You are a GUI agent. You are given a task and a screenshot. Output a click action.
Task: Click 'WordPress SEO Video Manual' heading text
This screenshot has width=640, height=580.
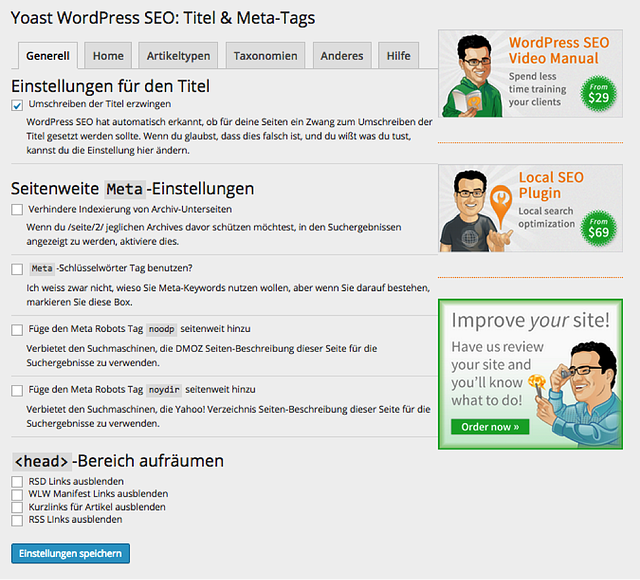559,50
